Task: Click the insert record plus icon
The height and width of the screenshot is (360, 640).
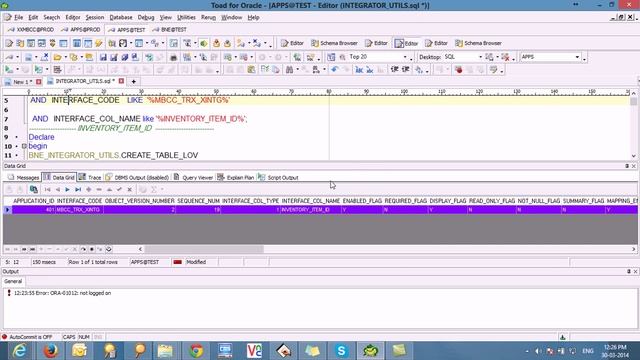Action: pos(89,189)
